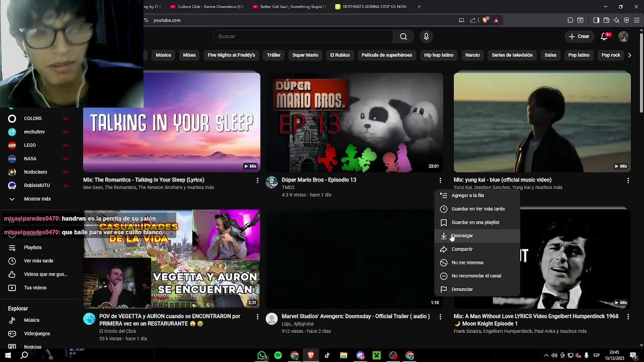This screenshot has height=362, width=644.
Task: Select No me interesa option
Action: point(477,262)
